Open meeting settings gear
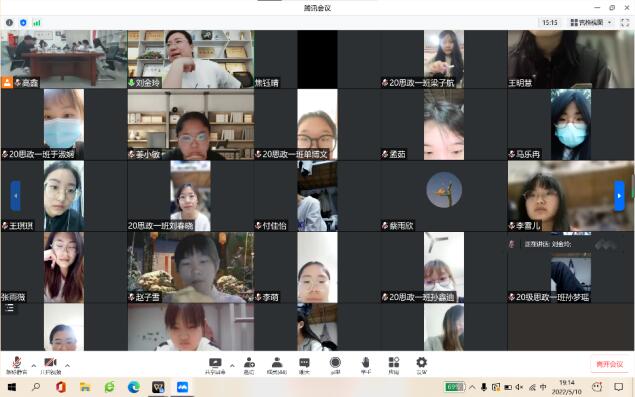635x397 pixels. tap(422, 365)
